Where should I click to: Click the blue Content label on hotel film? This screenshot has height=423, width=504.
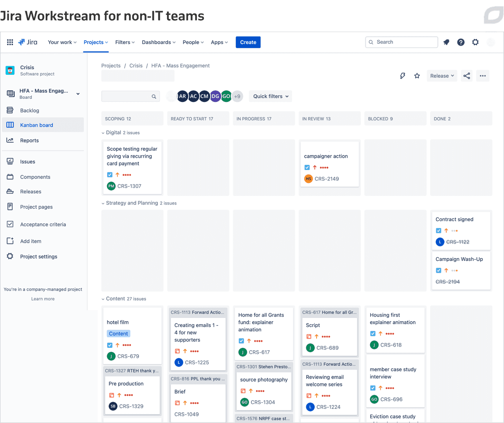(118, 334)
